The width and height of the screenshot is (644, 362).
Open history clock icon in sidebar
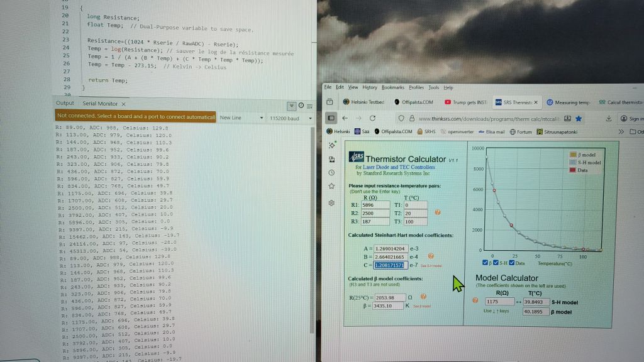(x=331, y=173)
